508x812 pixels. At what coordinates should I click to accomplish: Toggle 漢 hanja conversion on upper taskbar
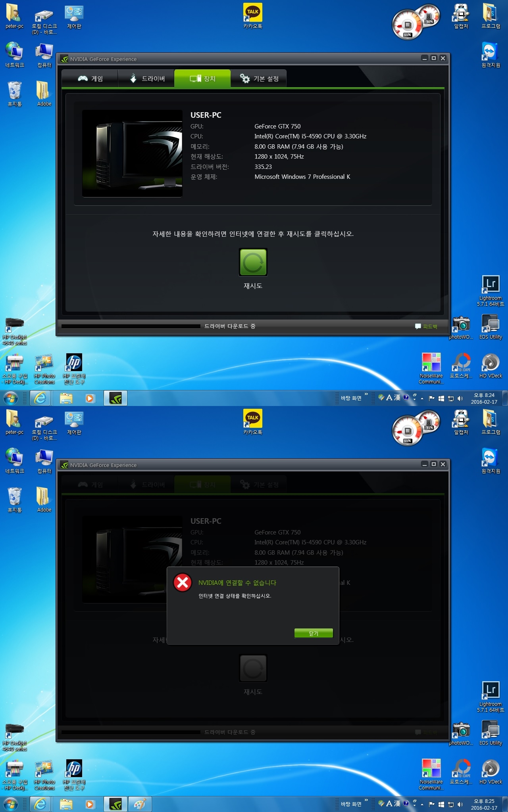(x=397, y=398)
